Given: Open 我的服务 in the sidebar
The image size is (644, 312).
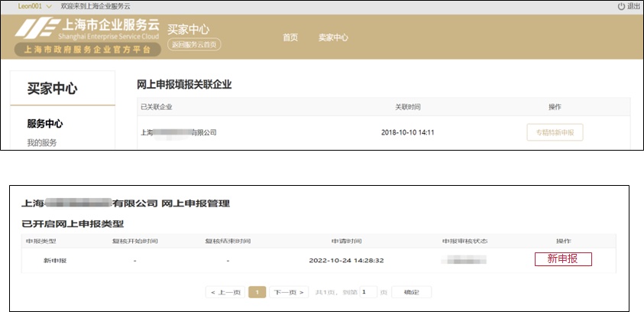Looking at the screenshot, I should 42,142.
